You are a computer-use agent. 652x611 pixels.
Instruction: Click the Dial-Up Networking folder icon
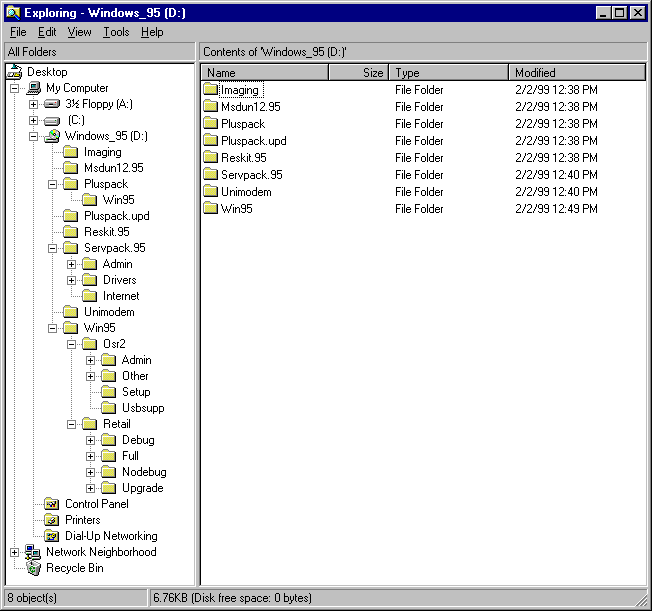[52, 536]
